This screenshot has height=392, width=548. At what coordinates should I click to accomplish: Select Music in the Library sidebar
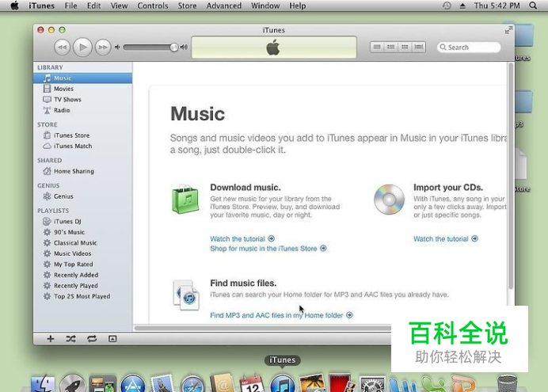83,78
